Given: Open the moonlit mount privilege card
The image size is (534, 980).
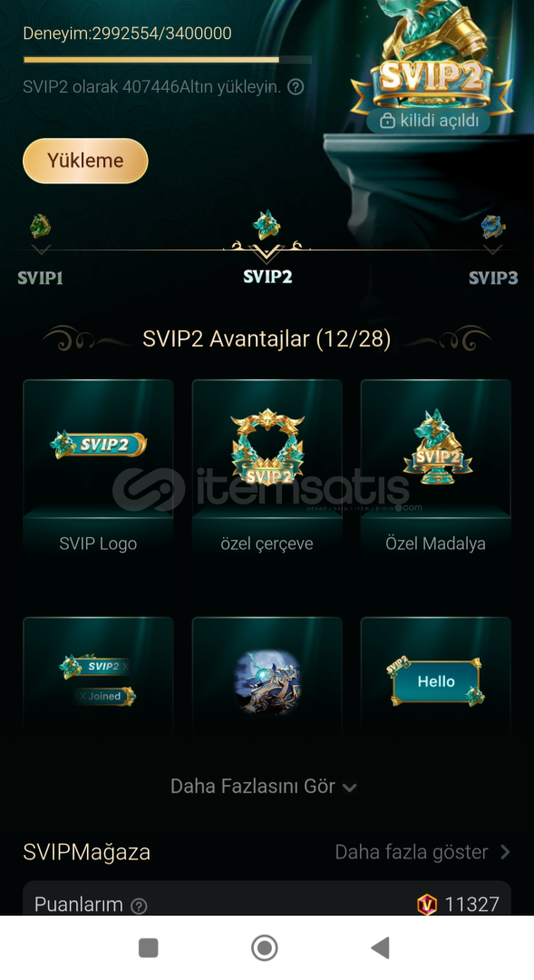Looking at the screenshot, I should (267, 675).
